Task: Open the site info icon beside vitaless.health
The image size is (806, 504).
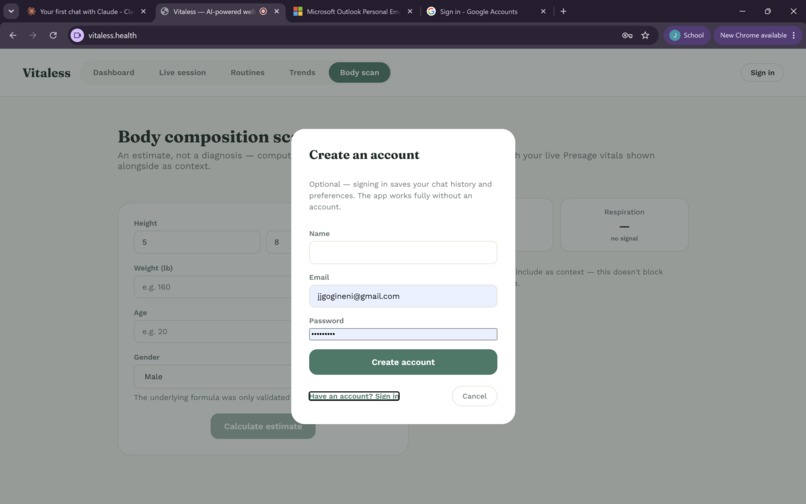Action: [x=77, y=35]
